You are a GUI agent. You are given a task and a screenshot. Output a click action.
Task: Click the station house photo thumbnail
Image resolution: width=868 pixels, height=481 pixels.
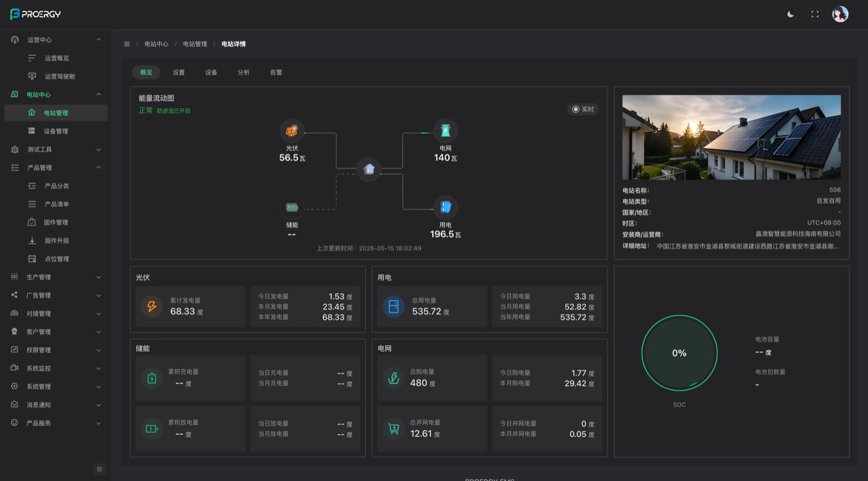[x=732, y=138]
